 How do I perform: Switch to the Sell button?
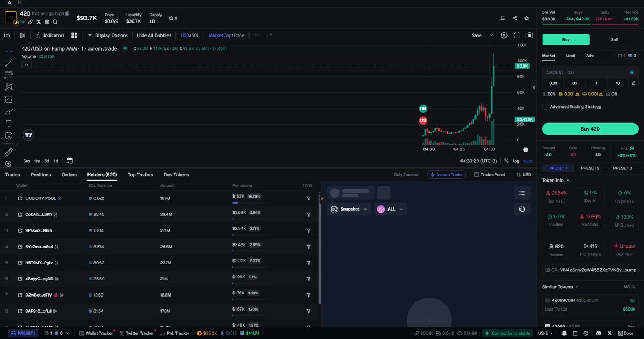614,40
